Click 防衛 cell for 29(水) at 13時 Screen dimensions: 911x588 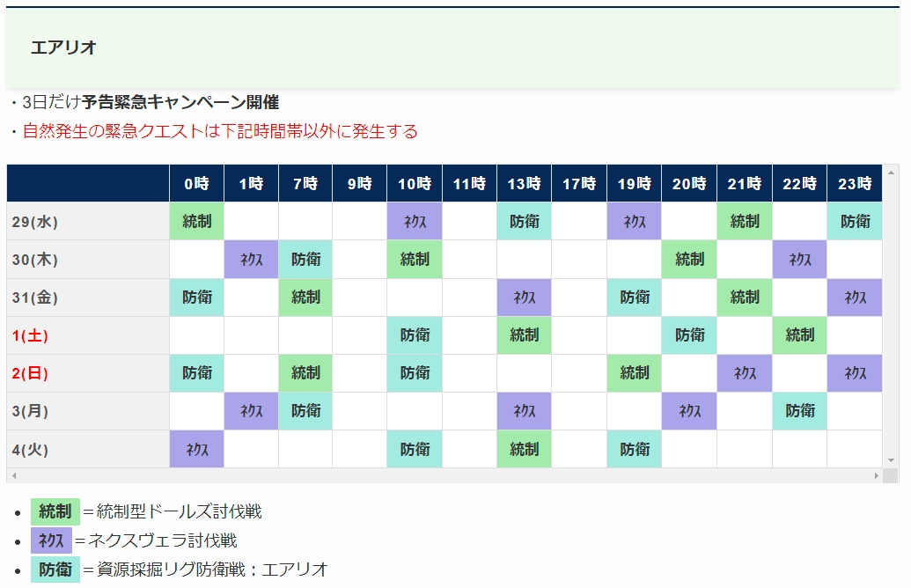click(524, 221)
